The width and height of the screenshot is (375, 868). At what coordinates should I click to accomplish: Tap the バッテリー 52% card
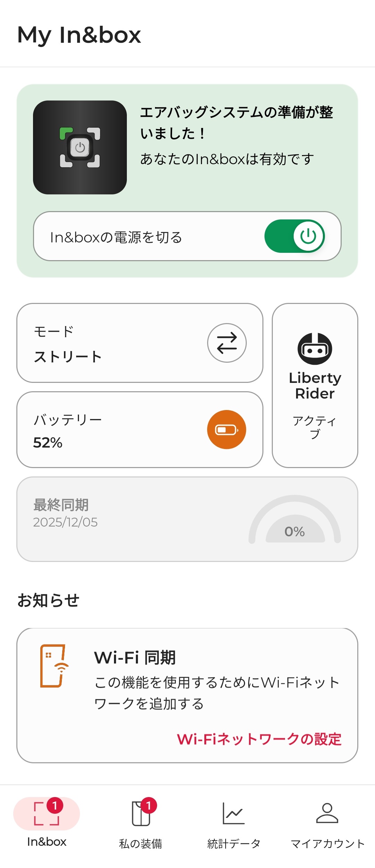point(104,431)
